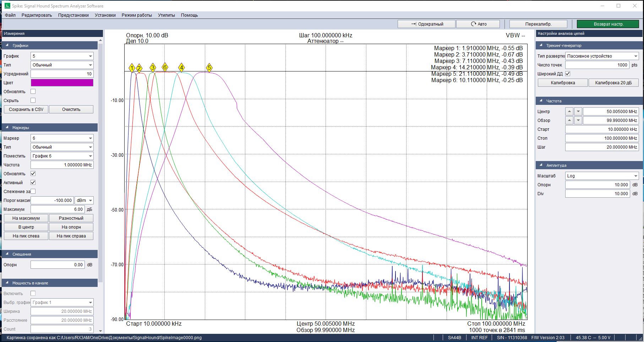Screen dimensions: 644x342
Task: Disable the Активный marker checkbox
Action: point(33,182)
